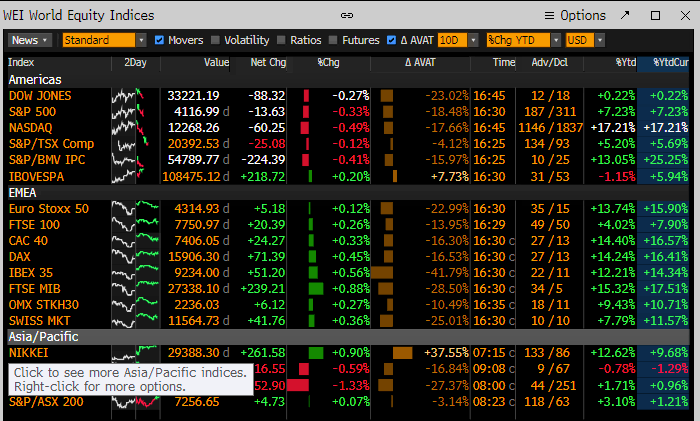
Task: Click IBOVESPA net change +218.72
Action: [x=262, y=177]
